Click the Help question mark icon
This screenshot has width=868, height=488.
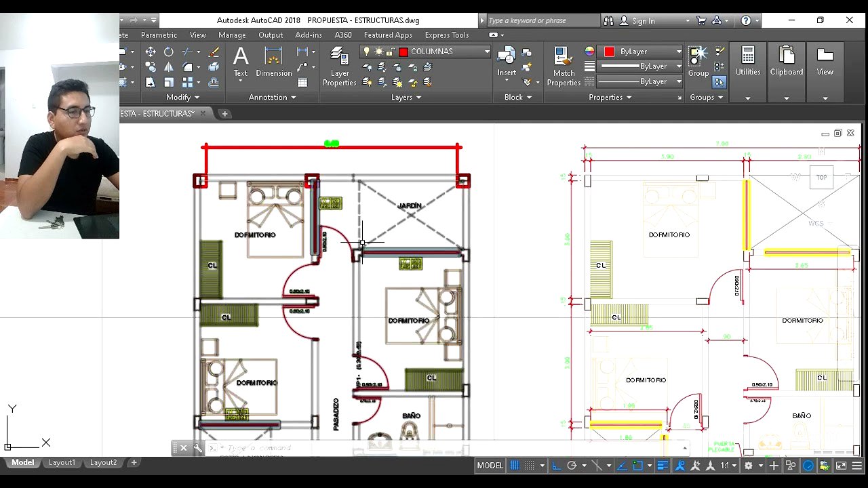(x=746, y=20)
